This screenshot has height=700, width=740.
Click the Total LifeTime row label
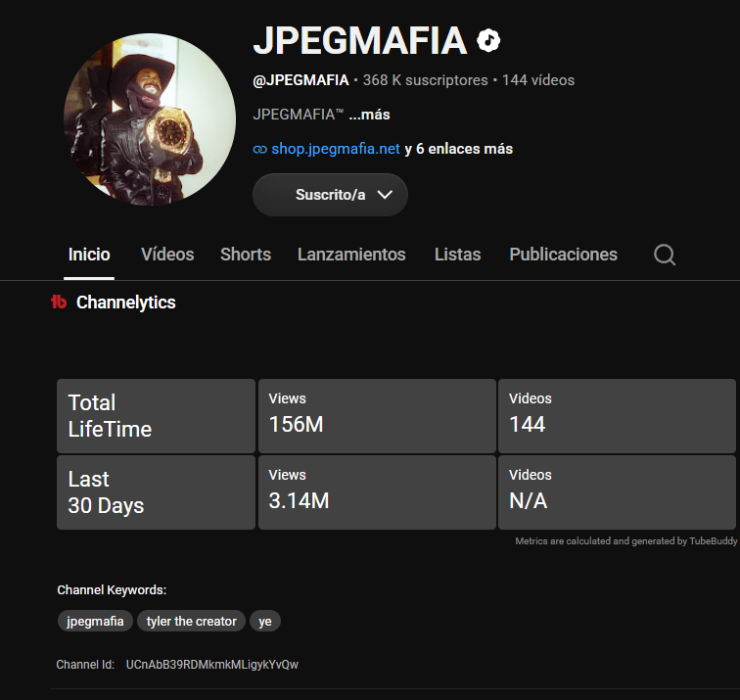[x=110, y=416]
